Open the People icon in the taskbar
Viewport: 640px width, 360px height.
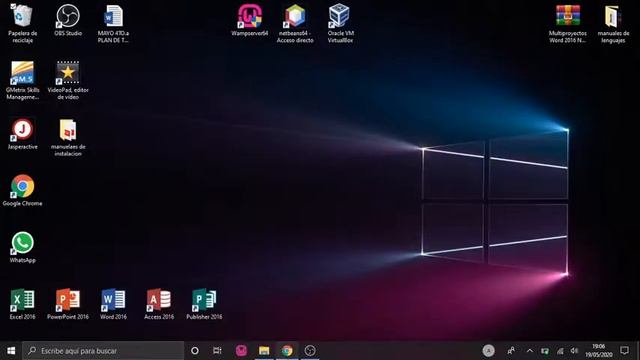pos(511,351)
